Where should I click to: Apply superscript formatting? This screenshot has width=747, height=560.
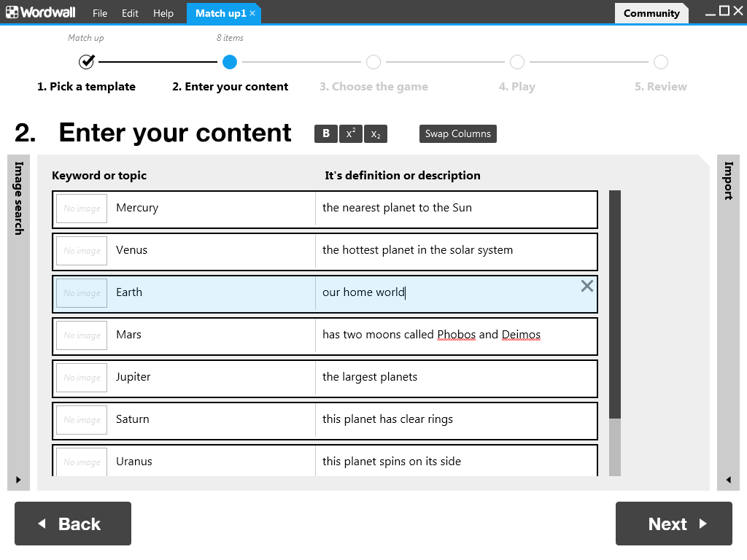pos(351,133)
